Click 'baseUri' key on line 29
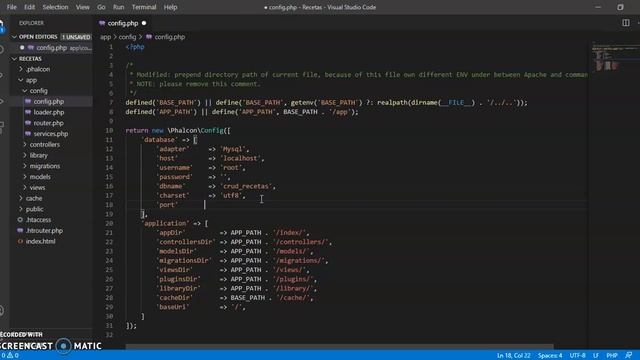The image size is (640, 360). pos(173,307)
